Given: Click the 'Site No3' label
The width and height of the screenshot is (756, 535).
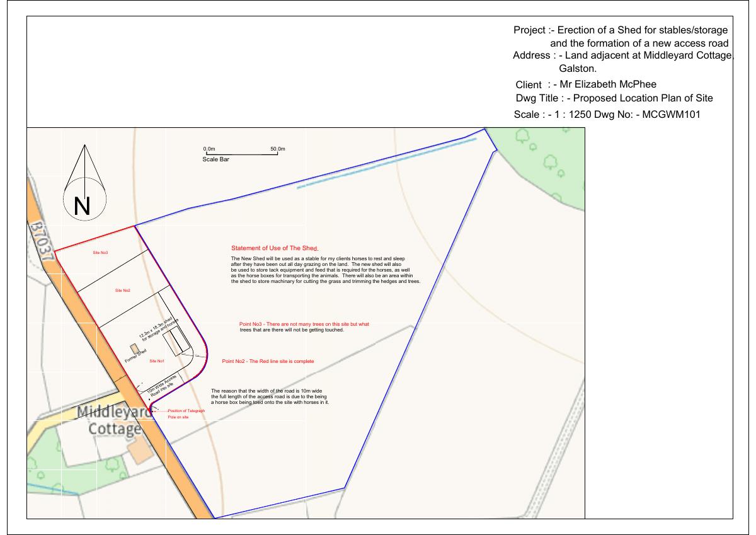Looking at the screenshot, I should pos(101,253).
